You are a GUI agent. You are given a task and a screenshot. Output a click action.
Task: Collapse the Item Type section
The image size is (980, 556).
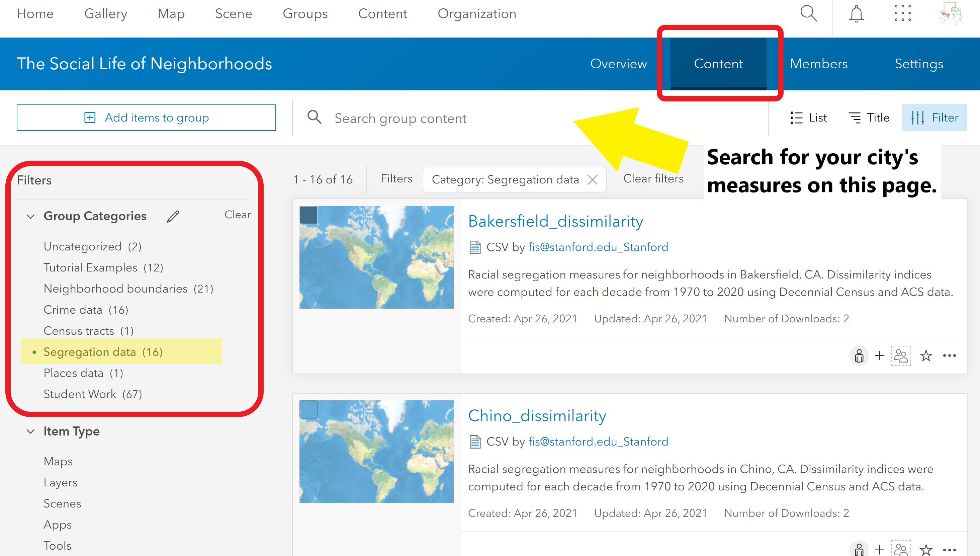tap(30, 431)
